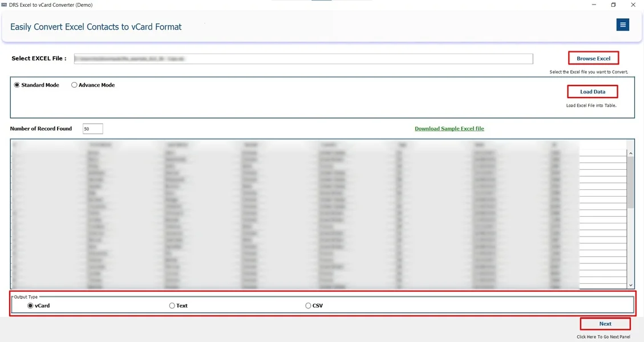Click the application icon in the title bar
The height and width of the screenshot is (342, 644).
point(6,5)
